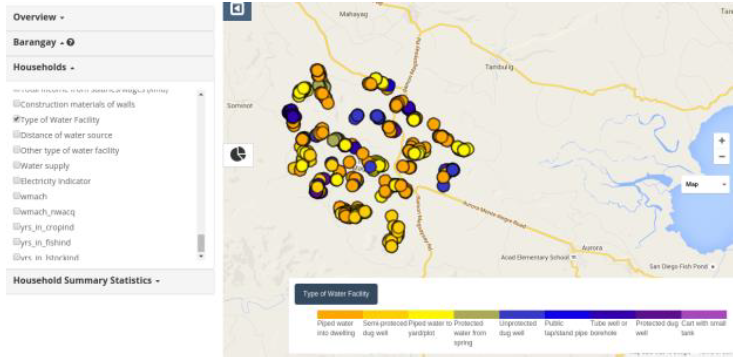Open the Map type dropdown
This screenshot has width=742, height=362.
click(705, 184)
